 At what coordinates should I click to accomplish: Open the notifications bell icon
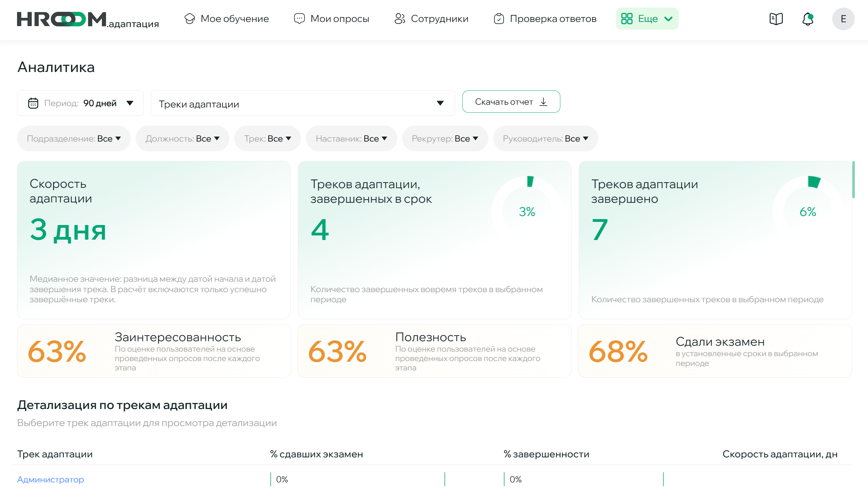(x=808, y=19)
